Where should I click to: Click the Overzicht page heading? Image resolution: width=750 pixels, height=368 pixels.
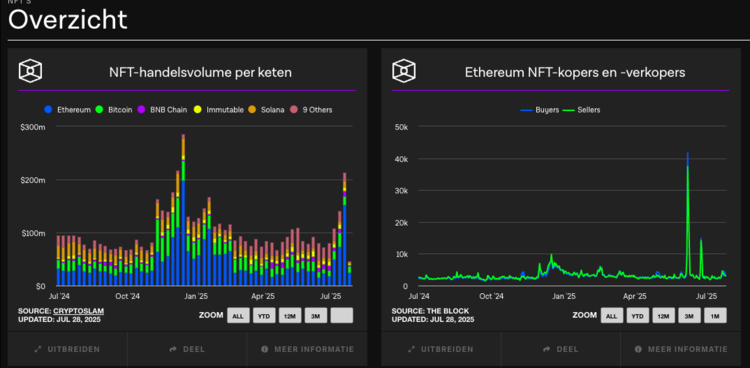[68, 20]
